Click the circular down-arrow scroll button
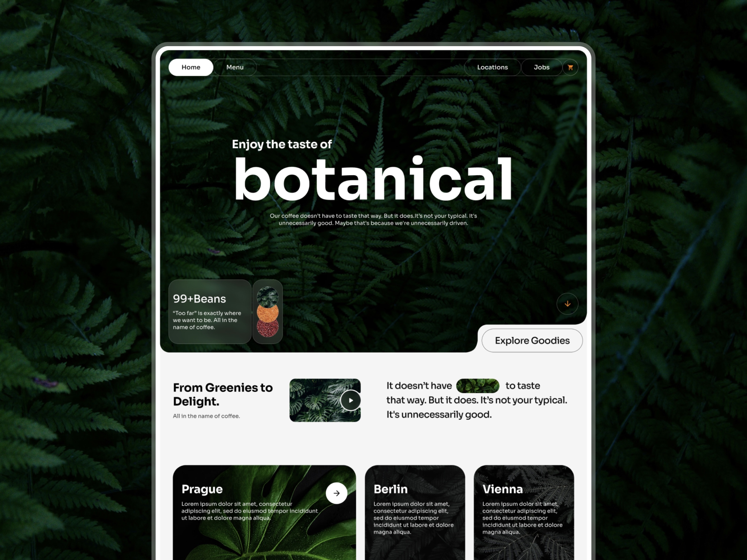The width and height of the screenshot is (747, 560). click(x=567, y=303)
